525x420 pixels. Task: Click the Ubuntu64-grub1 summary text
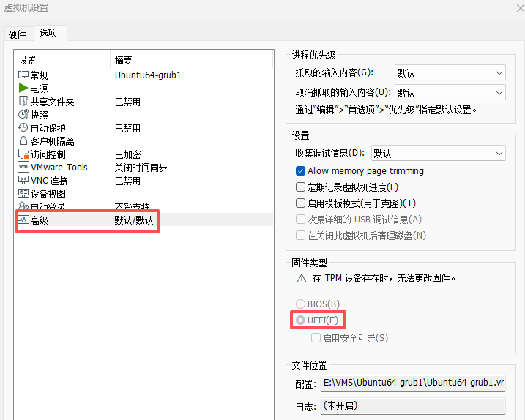tap(148, 75)
